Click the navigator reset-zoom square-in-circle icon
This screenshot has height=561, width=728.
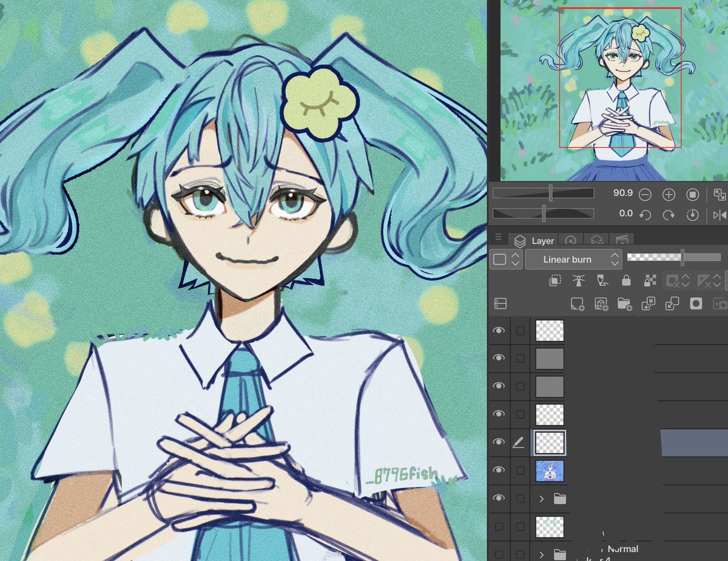click(692, 195)
